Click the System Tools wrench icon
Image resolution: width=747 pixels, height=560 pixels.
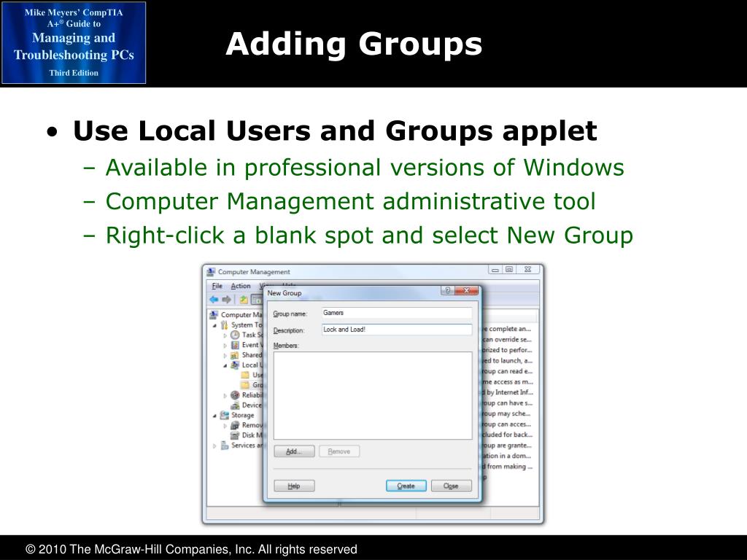pos(225,324)
